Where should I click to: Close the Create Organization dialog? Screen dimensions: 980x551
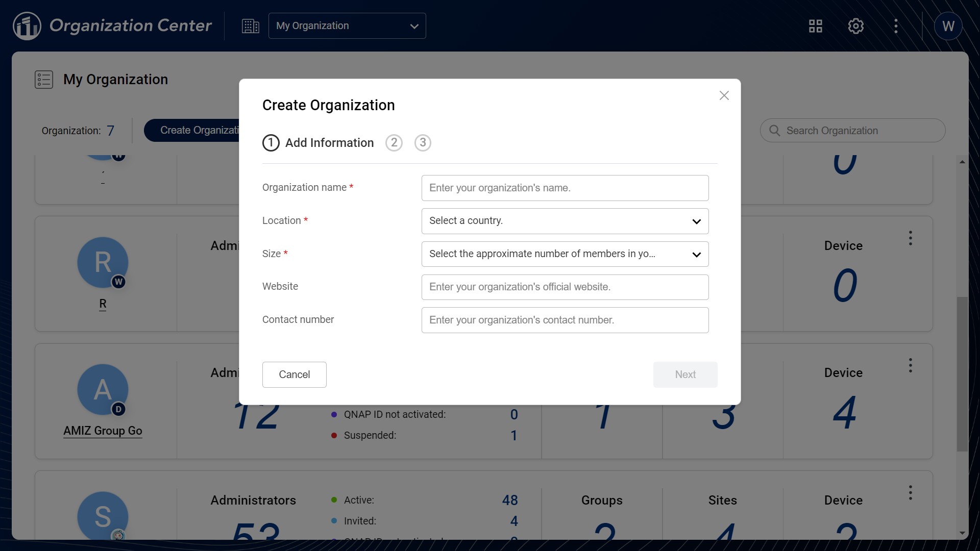point(724,95)
